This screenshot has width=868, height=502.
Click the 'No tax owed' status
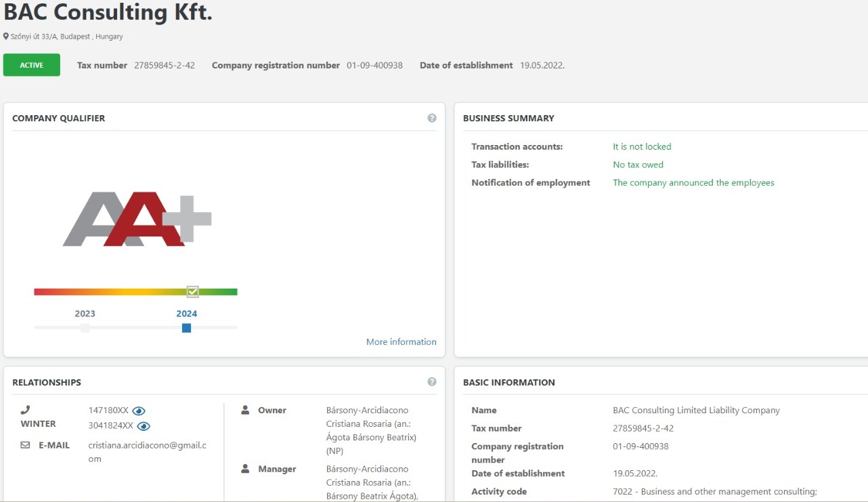point(638,165)
